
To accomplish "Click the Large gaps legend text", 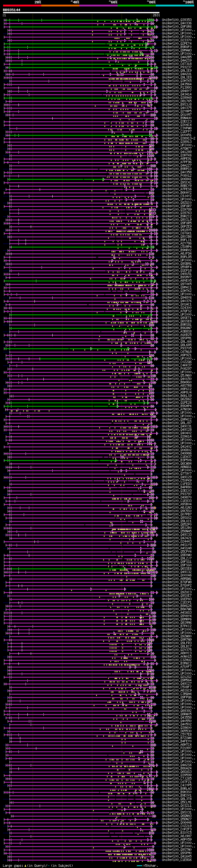I will (38, 865).
